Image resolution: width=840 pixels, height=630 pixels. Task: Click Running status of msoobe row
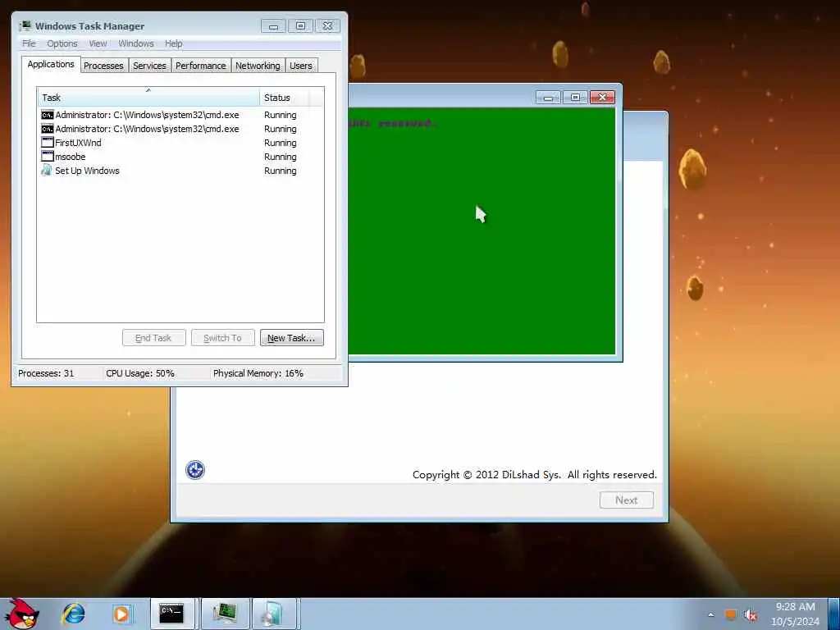pos(281,157)
